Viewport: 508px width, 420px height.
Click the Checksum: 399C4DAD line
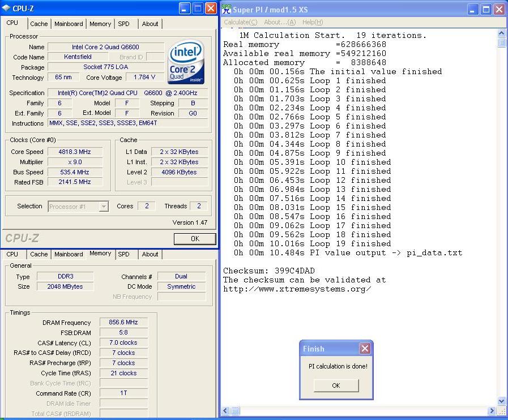point(269,271)
